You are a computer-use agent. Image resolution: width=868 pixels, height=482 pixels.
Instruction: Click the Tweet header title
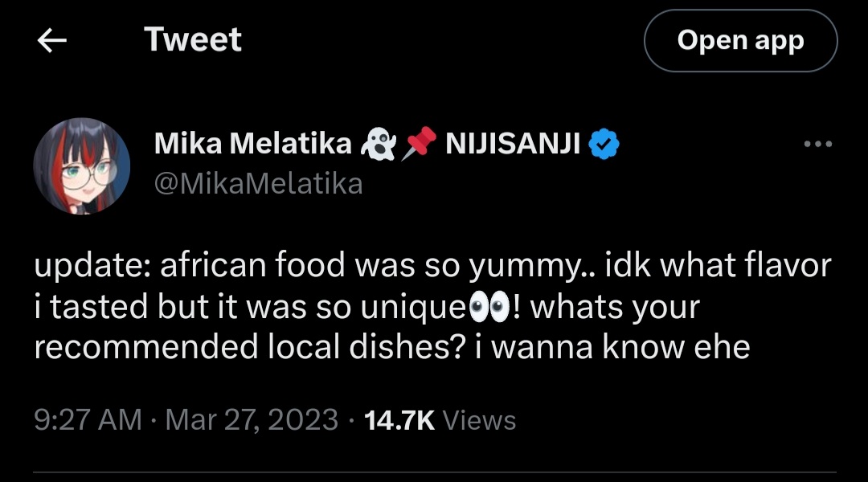[193, 40]
